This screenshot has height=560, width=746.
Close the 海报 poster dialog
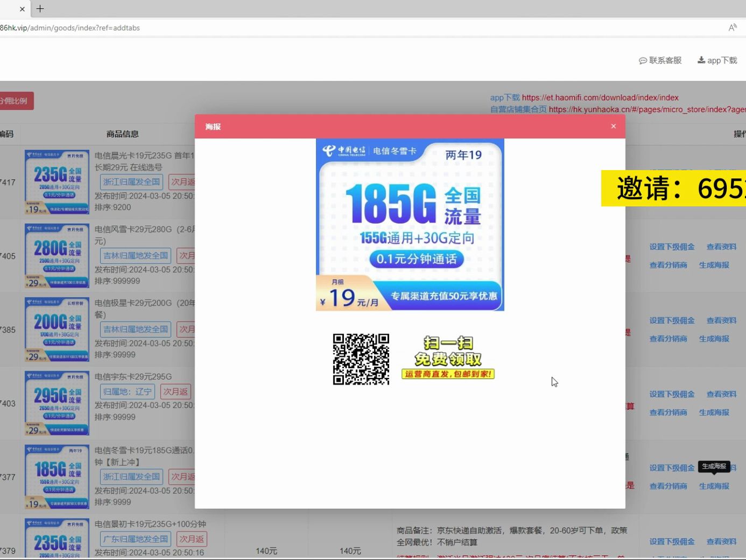613,126
